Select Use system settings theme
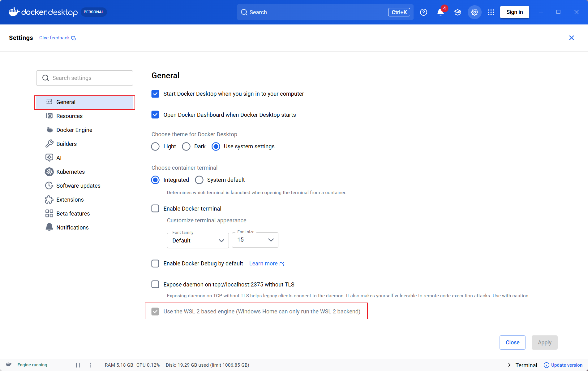 (x=216, y=146)
